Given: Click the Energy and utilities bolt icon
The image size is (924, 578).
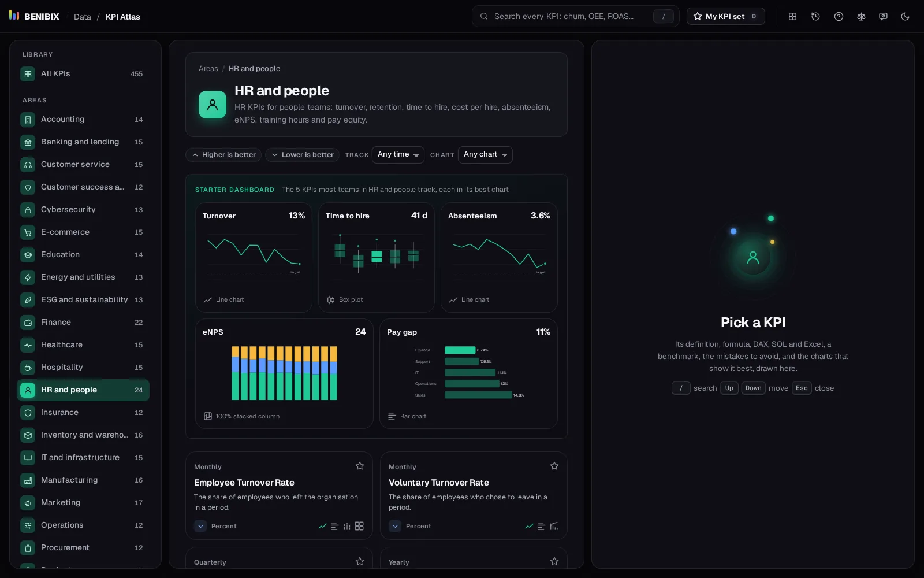Looking at the screenshot, I should pyautogui.click(x=28, y=277).
